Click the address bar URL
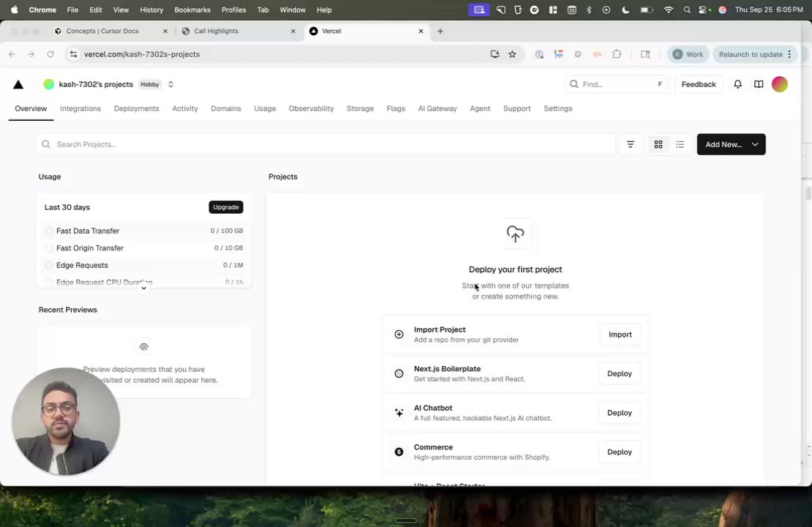The width and height of the screenshot is (812, 527). [142, 54]
